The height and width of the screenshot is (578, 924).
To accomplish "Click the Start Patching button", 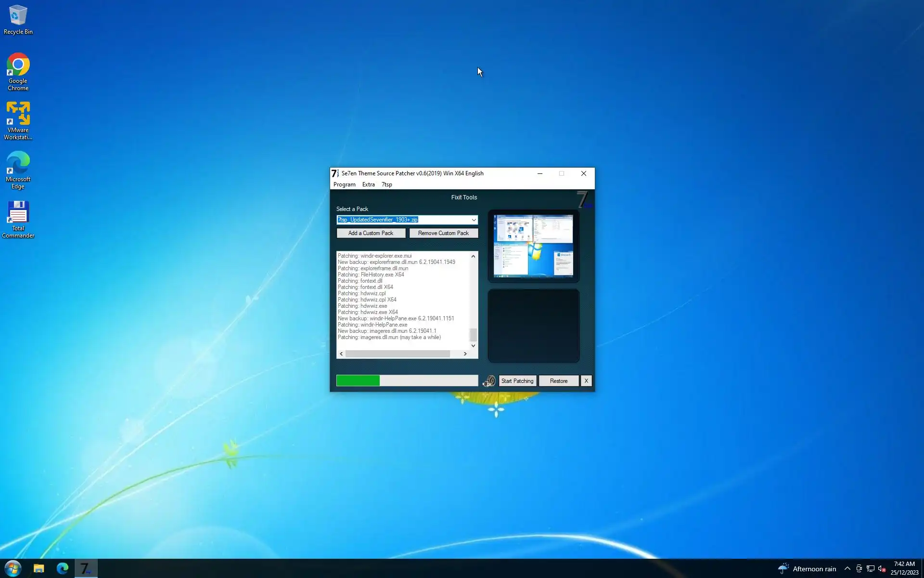I will [517, 381].
